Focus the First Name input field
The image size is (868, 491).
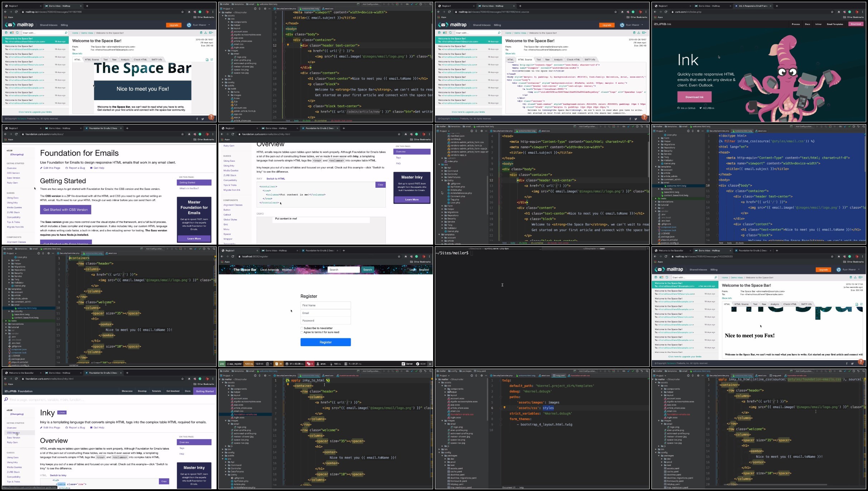(x=325, y=305)
